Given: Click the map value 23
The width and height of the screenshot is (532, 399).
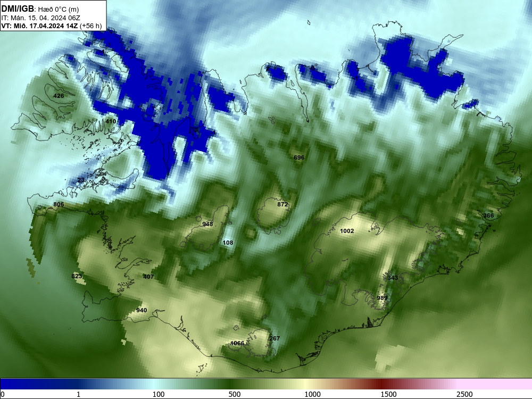Looking at the screenshot, I should (x=81, y=180).
